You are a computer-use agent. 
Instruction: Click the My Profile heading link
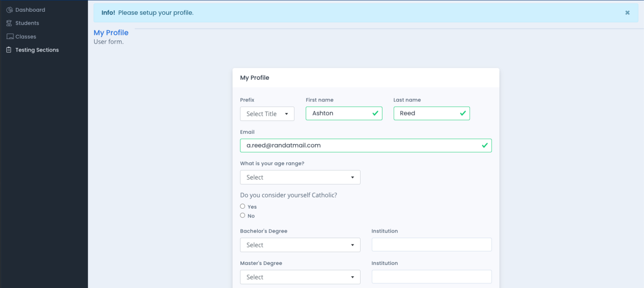click(x=111, y=32)
